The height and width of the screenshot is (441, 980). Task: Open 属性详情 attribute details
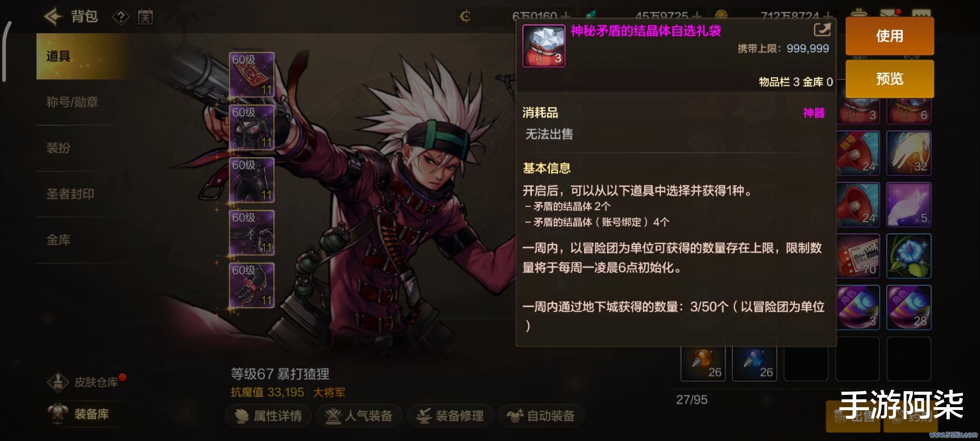pos(268,416)
